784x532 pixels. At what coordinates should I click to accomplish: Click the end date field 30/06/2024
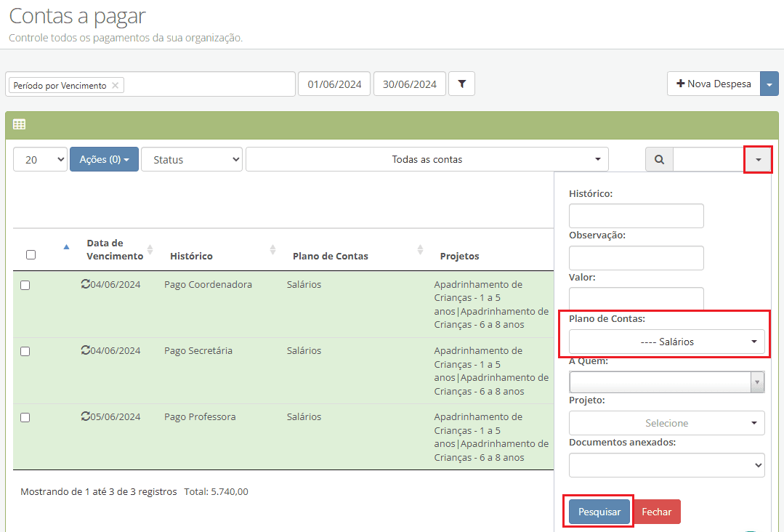410,84
